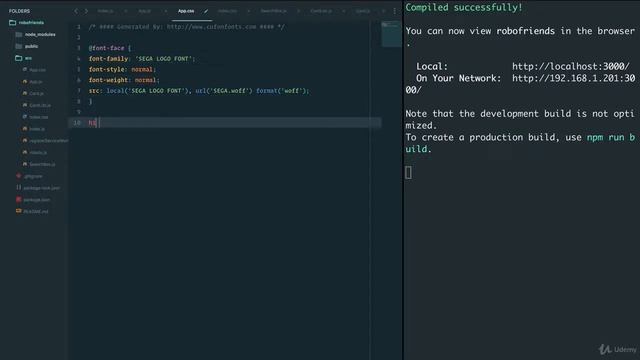This screenshot has height=360, width=640.
Task: Close the App.js tab
Action: [x=165, y=11]
